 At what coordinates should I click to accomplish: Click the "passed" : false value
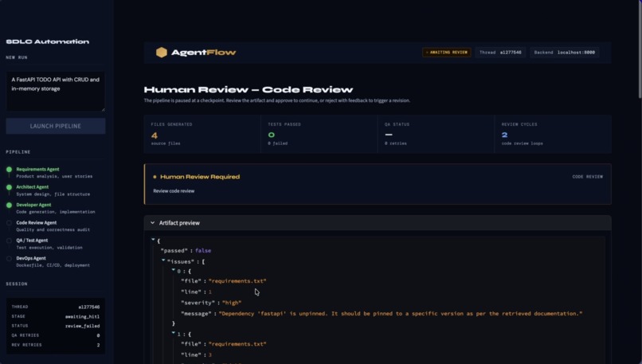point(203,251)
